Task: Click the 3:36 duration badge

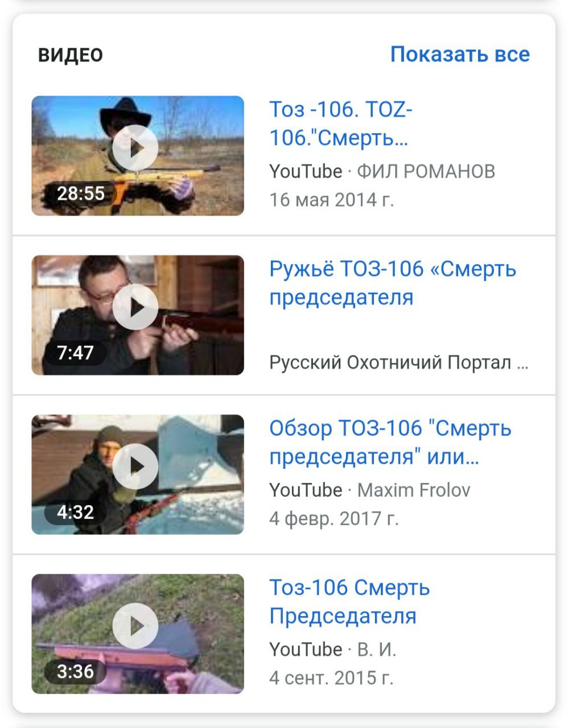Action: point(75,671)
